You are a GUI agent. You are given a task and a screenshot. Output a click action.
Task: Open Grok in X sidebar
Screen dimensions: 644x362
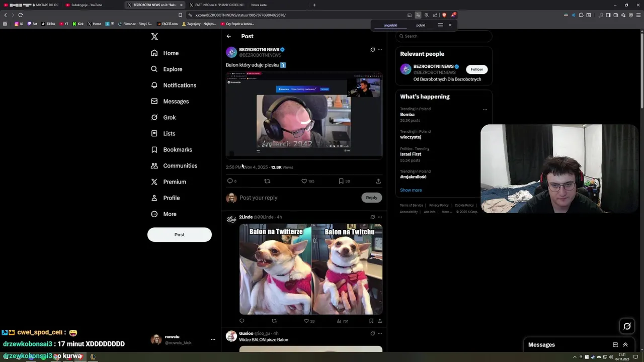pos(164,117)
